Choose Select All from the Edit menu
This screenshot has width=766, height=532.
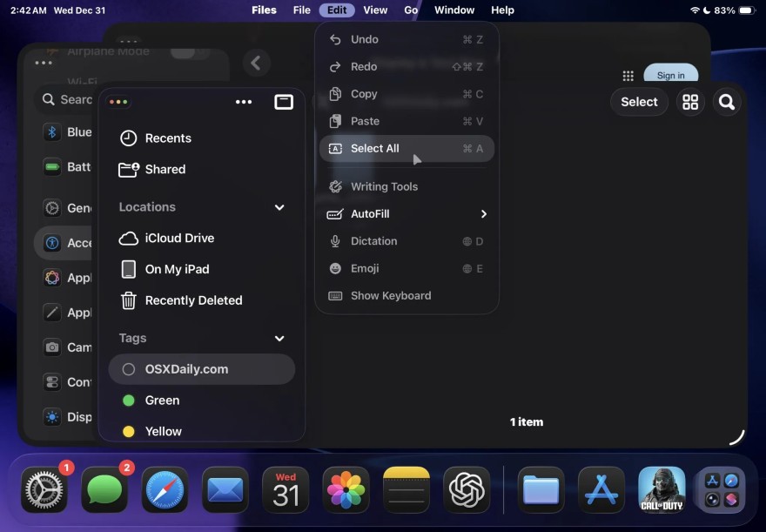pyautogui.click(x=374, y=148)
